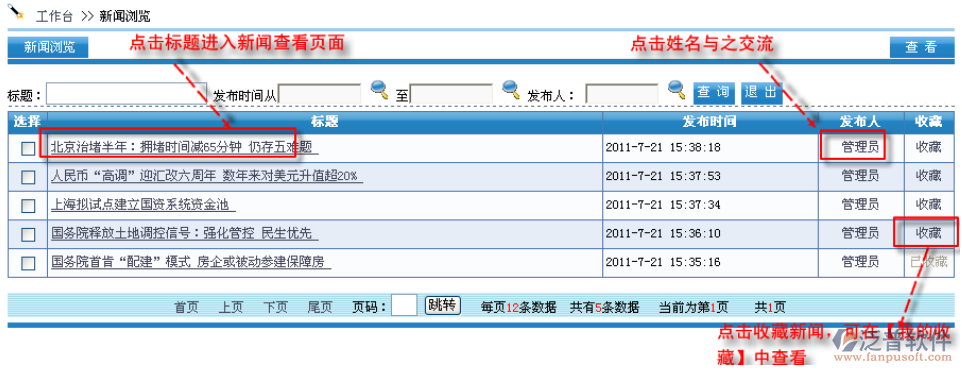Image resolution: width=962 pixels, height=373 pixels.
Task: Click the 跳转 page jump button
Action: tap(442, 306)
